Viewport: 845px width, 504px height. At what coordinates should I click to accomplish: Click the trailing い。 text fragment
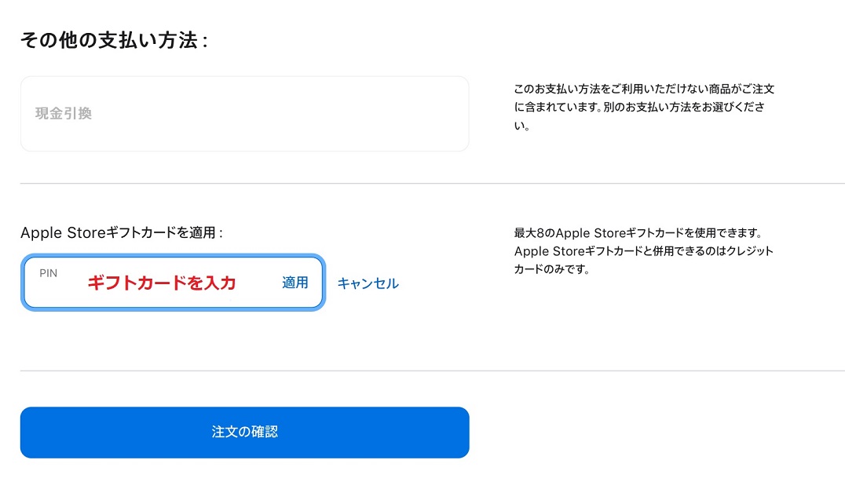click(521, 126)
